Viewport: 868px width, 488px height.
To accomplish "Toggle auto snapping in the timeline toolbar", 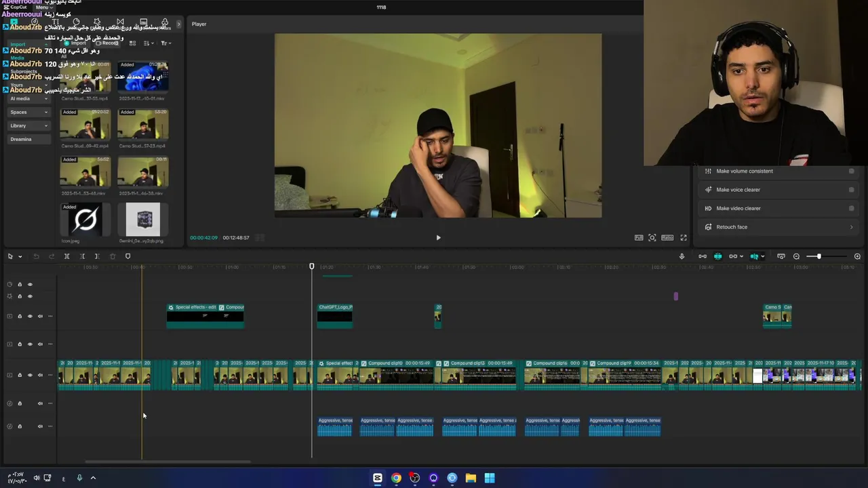I will 718,256.
